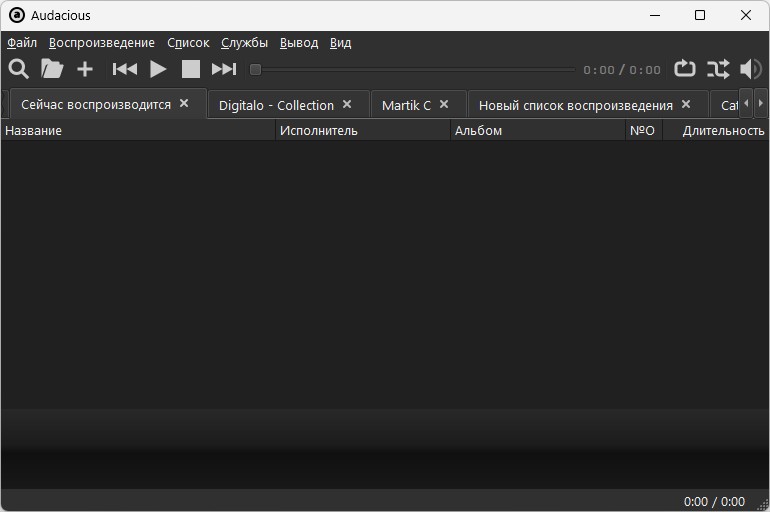Close the Digitalo - Collection tab
Screen dimensions: 770x512
pos(347,105)
